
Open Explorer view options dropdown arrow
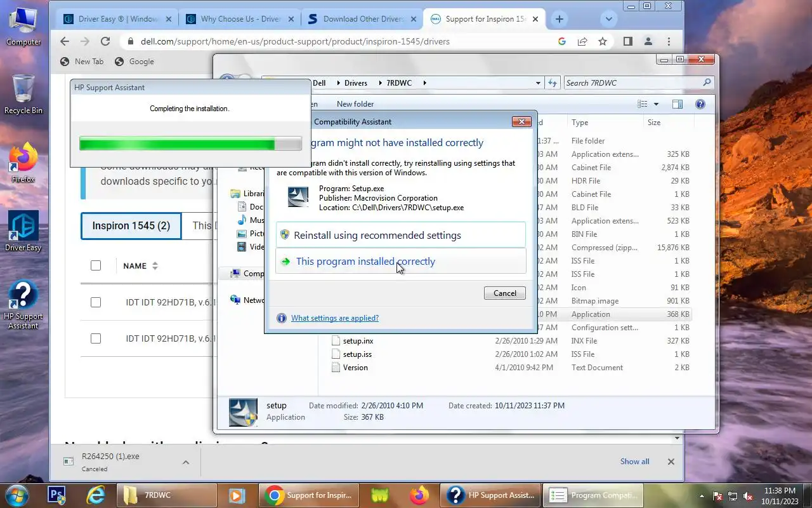tap(656, 104)
